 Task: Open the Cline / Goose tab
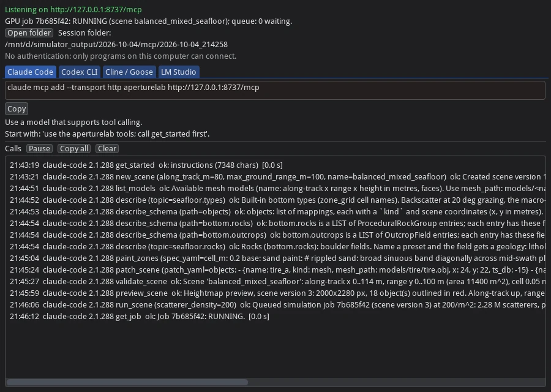coord(129,72)
